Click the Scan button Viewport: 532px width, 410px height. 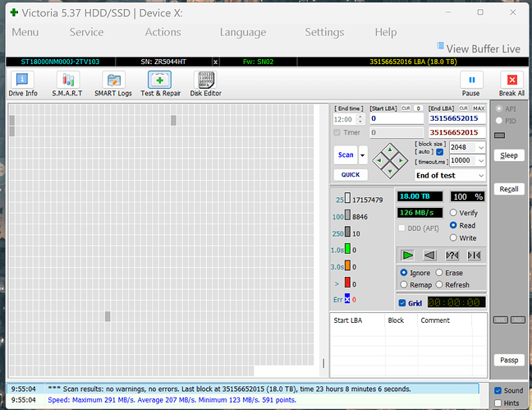click(x=346, y=155)
